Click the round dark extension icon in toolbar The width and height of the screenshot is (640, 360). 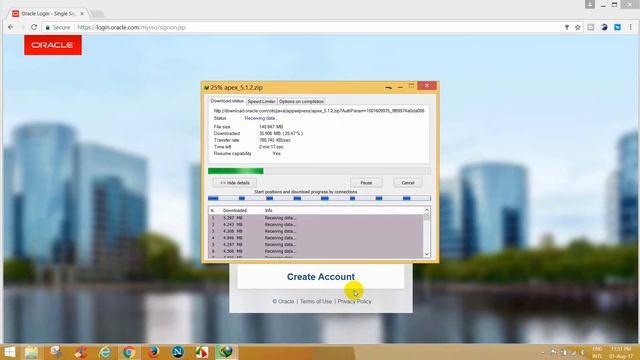coord(604,27)
